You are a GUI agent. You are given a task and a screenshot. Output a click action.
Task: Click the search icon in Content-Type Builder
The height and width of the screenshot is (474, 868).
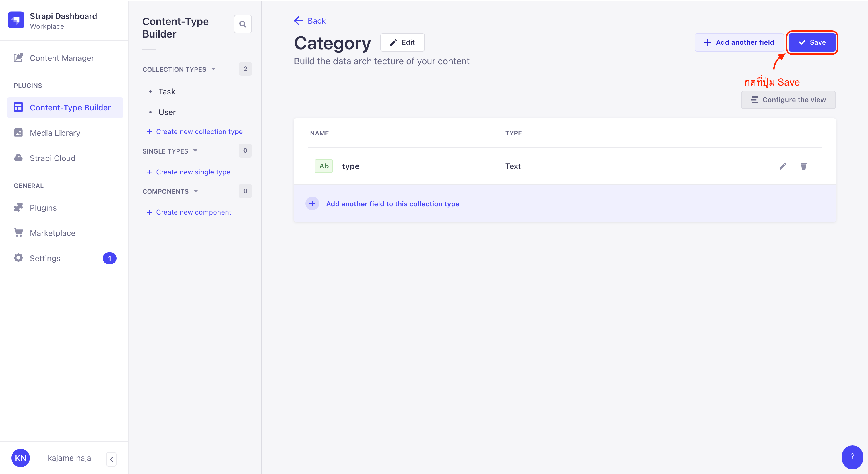243,24
